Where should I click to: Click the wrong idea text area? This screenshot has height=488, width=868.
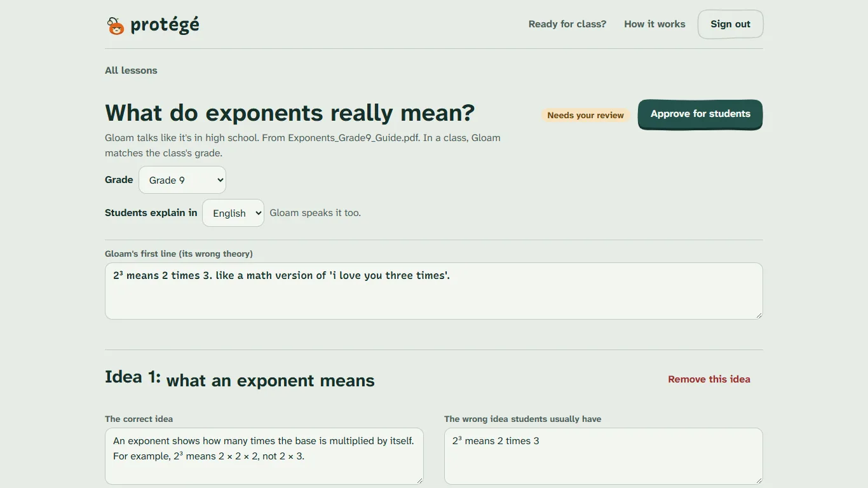click(603, 456)
